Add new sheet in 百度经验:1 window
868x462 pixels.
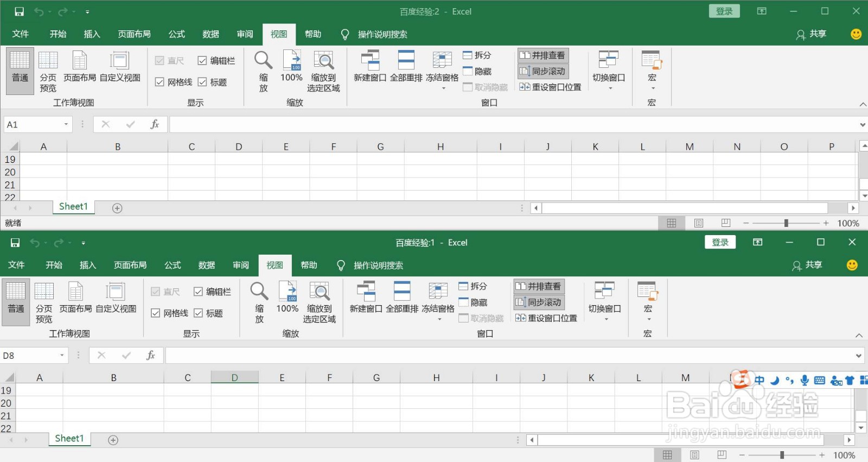113,440
